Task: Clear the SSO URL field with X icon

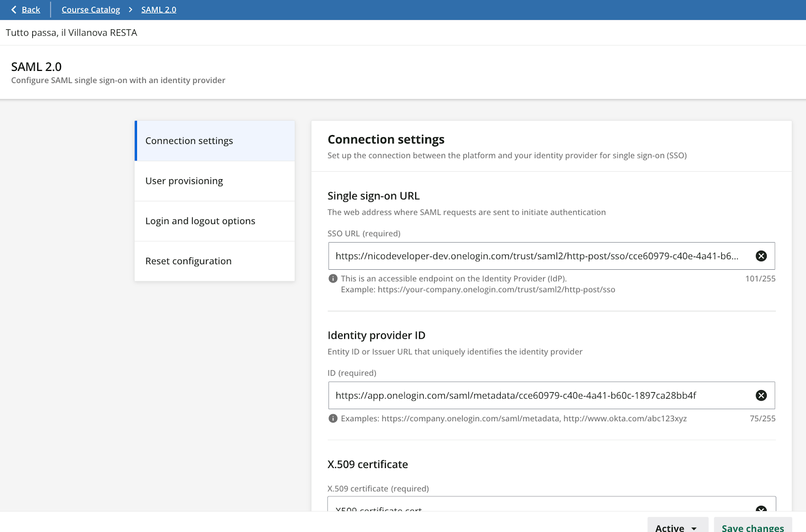Action: (761, 256)
